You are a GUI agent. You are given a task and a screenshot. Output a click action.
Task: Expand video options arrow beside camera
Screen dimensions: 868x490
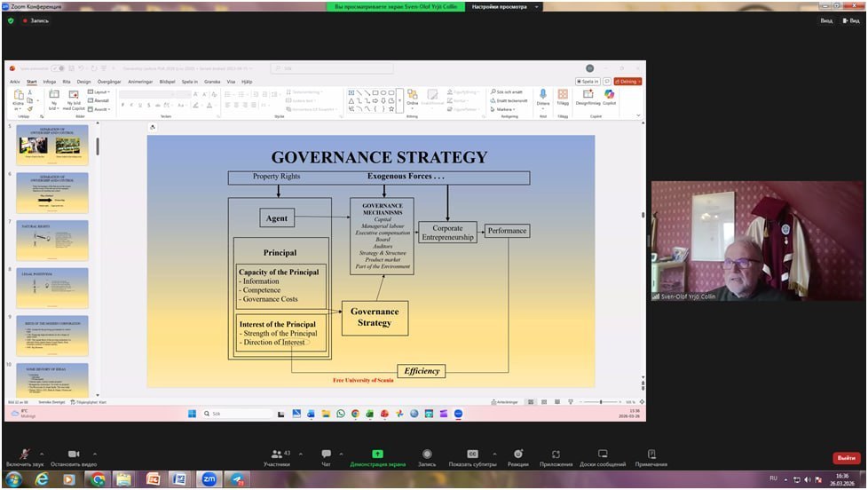(x=95, y=453)
